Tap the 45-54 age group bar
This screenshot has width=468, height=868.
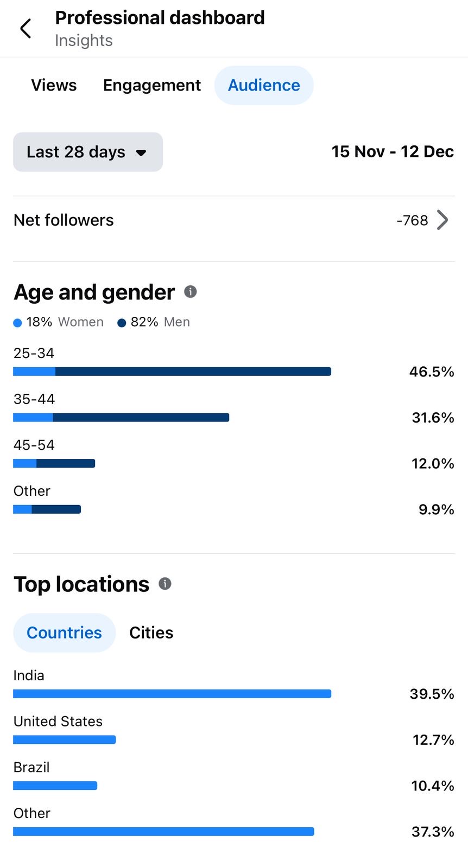[54, 463]
